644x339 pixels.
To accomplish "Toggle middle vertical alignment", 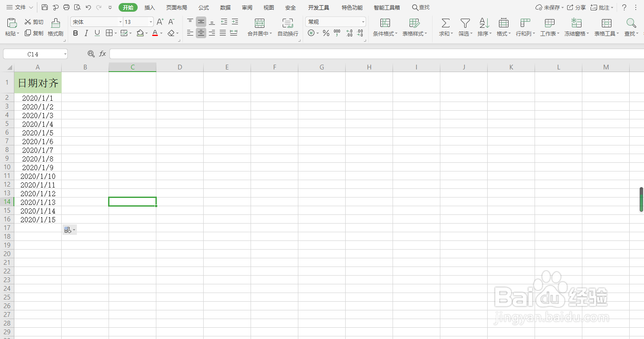I will click(x=201, y=22).
